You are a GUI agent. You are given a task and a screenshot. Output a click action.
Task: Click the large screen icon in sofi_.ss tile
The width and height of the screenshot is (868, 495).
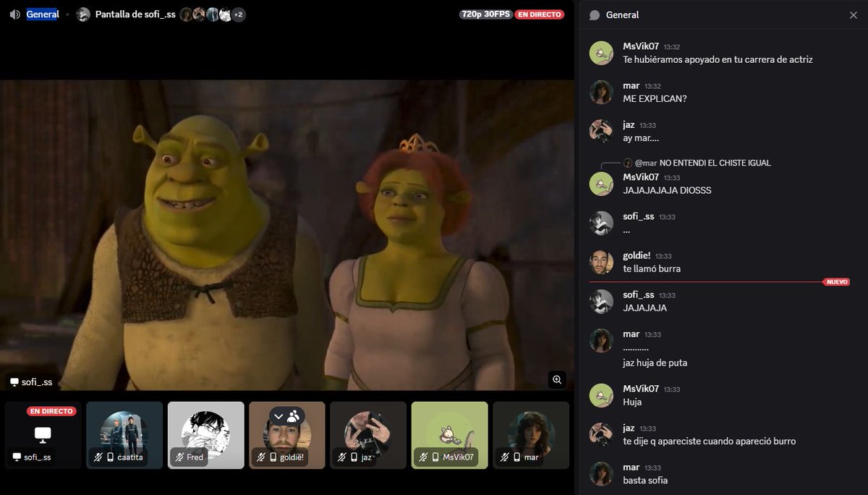point(43,435)
